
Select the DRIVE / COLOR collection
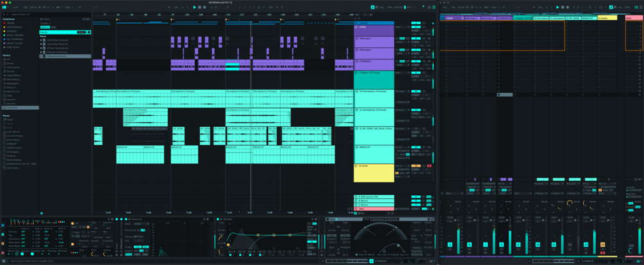pos(14,43)
